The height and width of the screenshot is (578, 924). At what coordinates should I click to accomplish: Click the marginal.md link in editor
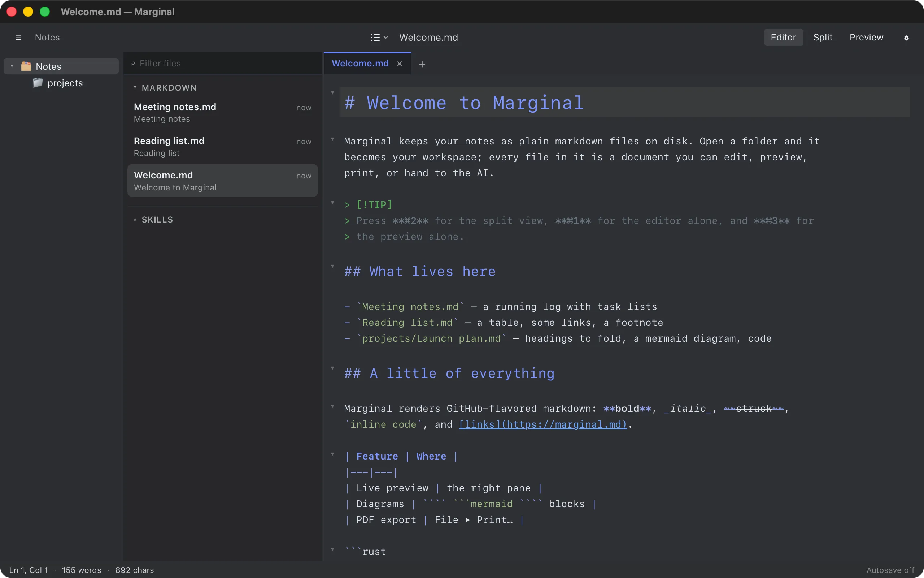pyautogui.click(x=542, y=424)
